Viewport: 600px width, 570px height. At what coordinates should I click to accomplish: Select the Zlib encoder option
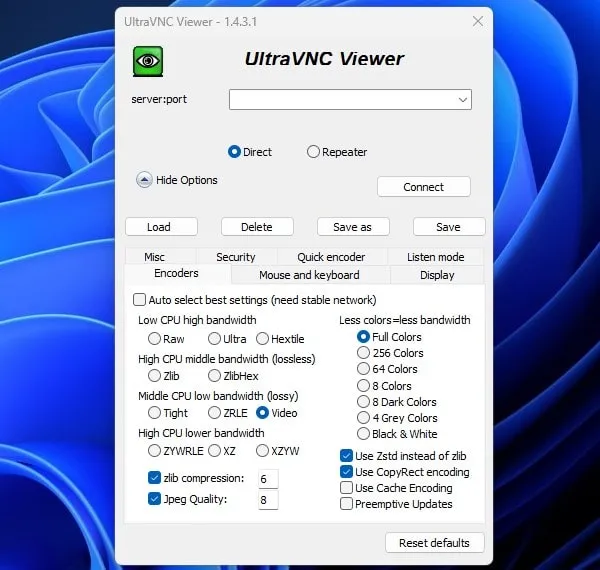154,376
